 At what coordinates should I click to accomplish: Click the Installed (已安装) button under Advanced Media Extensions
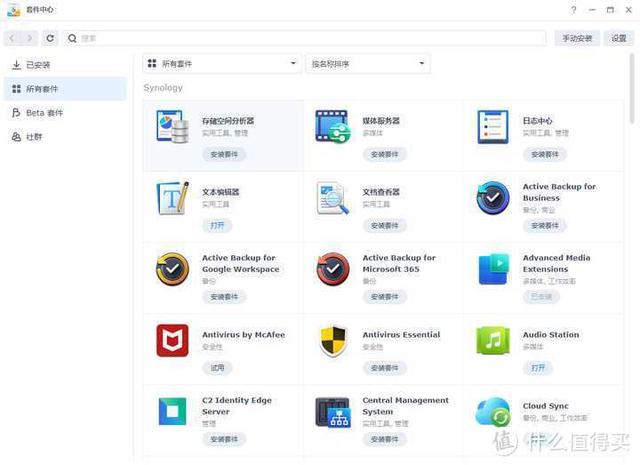click(541, 297)
